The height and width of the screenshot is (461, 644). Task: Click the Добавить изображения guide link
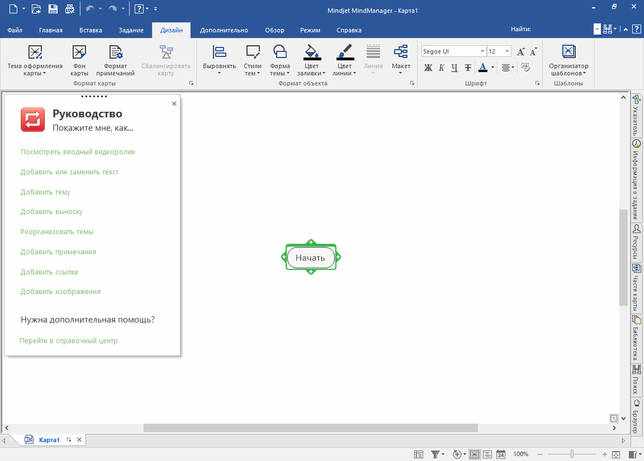tap(60, 291)
